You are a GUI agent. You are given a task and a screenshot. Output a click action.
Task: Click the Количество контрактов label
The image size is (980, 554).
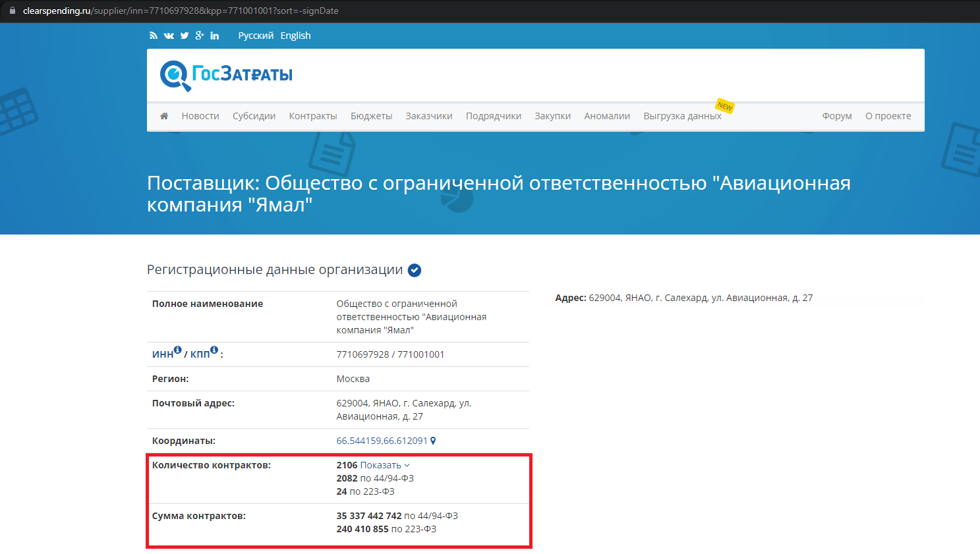coord(212,465)
